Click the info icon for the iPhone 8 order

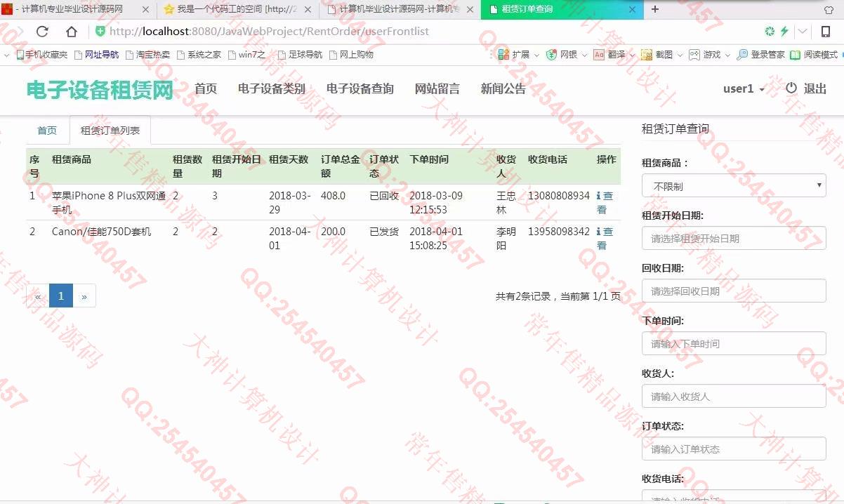[x=598, y=196]
